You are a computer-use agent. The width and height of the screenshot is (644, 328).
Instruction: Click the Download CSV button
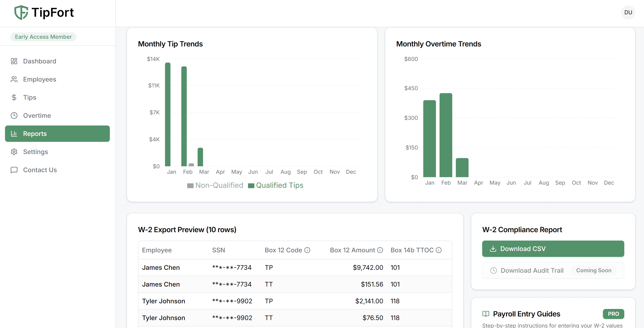tap(553, 249)
